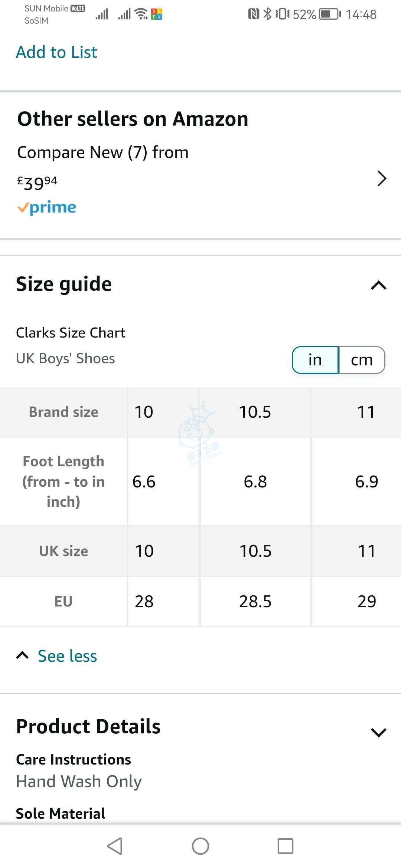The image size is (401, 868).
Task: Tap the Android home circle icon
Action: 200,846
